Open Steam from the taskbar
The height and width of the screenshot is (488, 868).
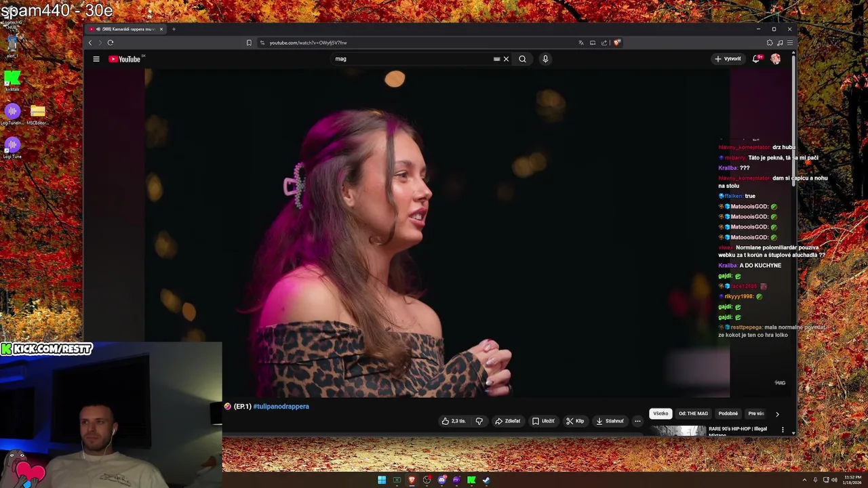coord(486,480)
